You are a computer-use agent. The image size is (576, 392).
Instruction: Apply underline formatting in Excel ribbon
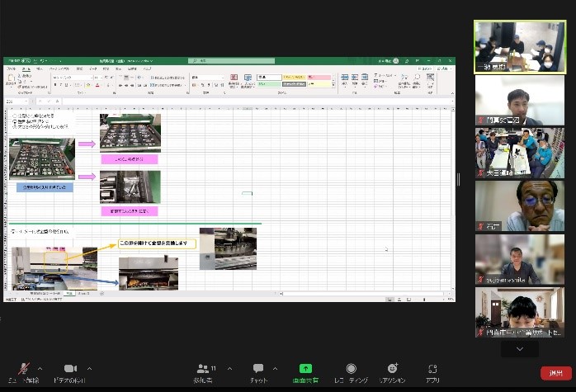point(67,85)
